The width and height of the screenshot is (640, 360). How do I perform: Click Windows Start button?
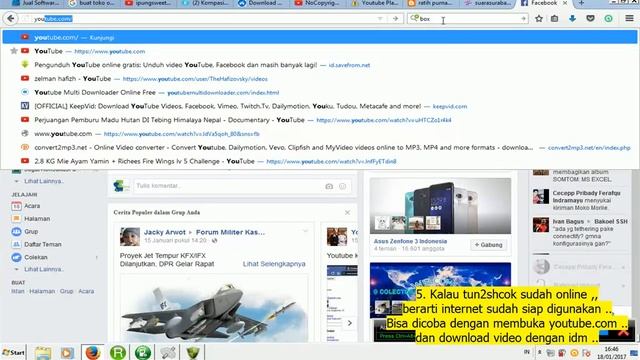[13, 352]
